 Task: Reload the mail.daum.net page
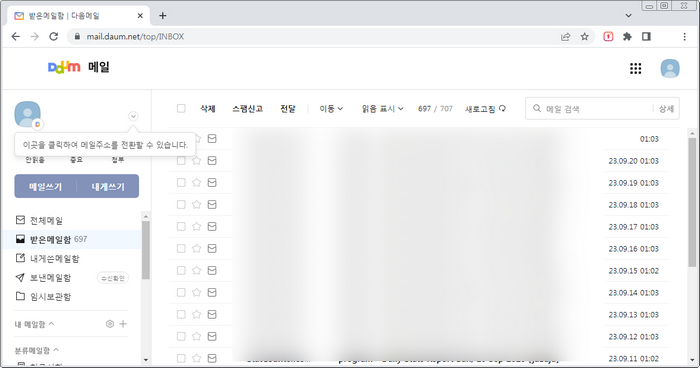click(x=54, y=37)
